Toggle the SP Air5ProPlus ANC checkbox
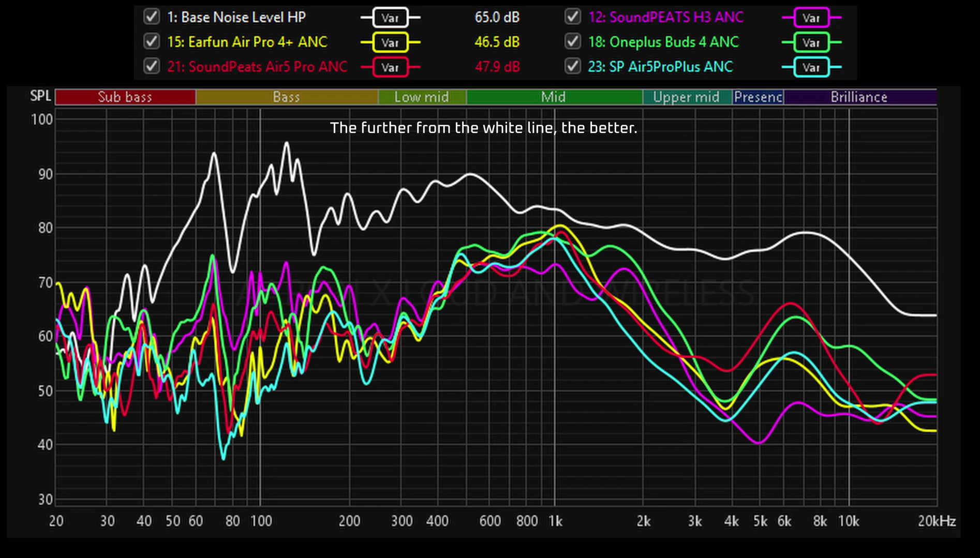Screen dimensions: 980x558 coord(573,66)
